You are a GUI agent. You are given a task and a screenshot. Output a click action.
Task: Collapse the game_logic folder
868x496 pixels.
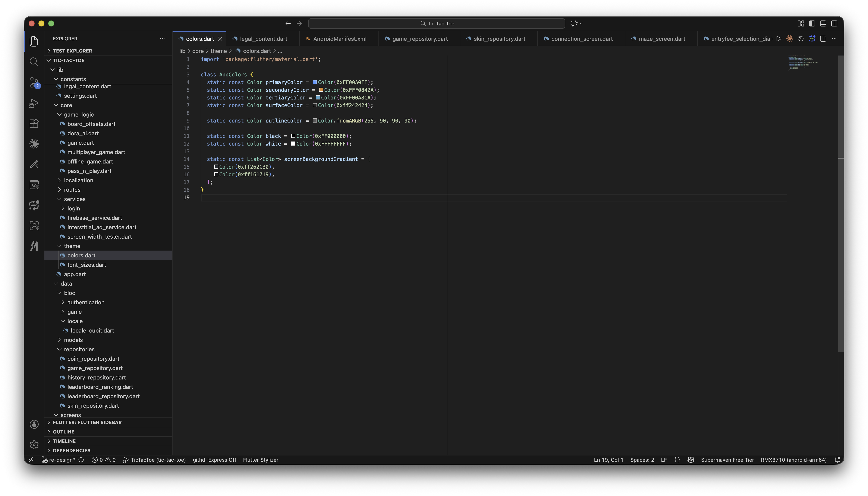point(108,114)
